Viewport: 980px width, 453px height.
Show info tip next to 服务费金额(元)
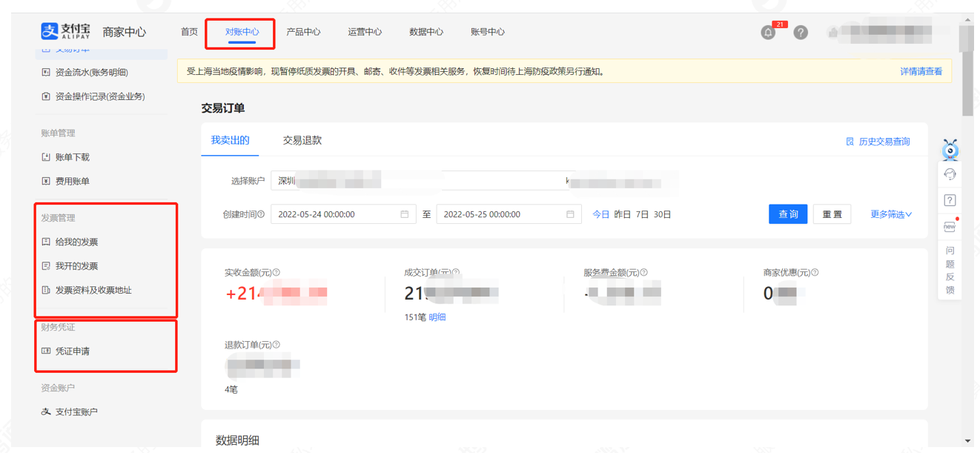coord(644,273)
